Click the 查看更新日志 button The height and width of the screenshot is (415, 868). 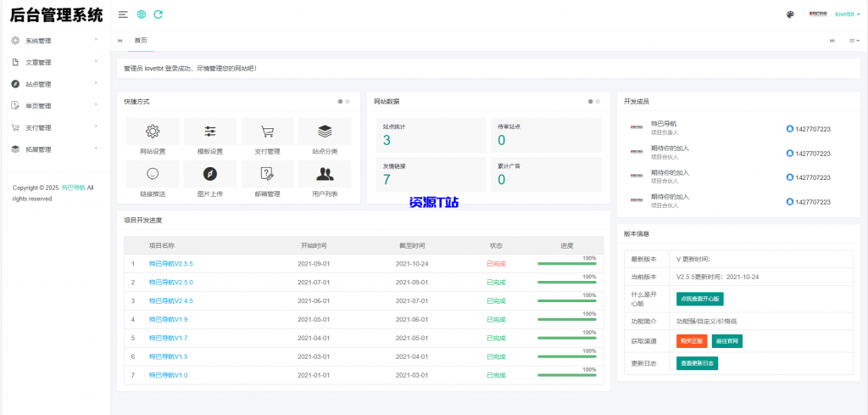[x=697, y=363]
